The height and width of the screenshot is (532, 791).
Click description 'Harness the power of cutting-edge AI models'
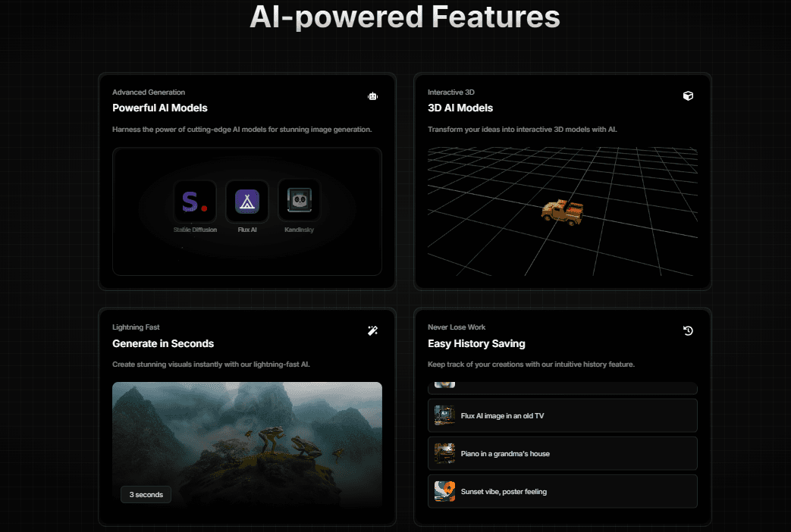tap(242, 130)
